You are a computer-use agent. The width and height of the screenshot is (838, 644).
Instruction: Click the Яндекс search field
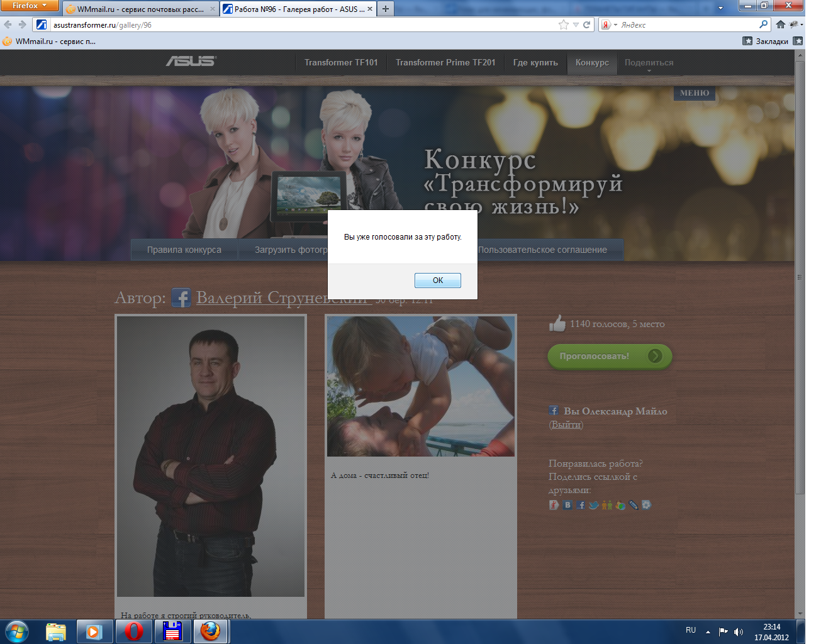click(x=688, y=25)
